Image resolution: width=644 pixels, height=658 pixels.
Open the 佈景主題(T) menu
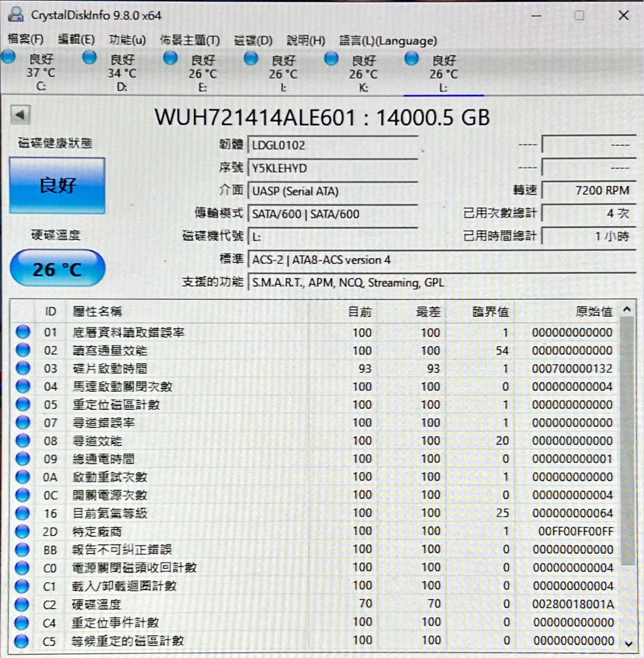click(x=190, y=40)
